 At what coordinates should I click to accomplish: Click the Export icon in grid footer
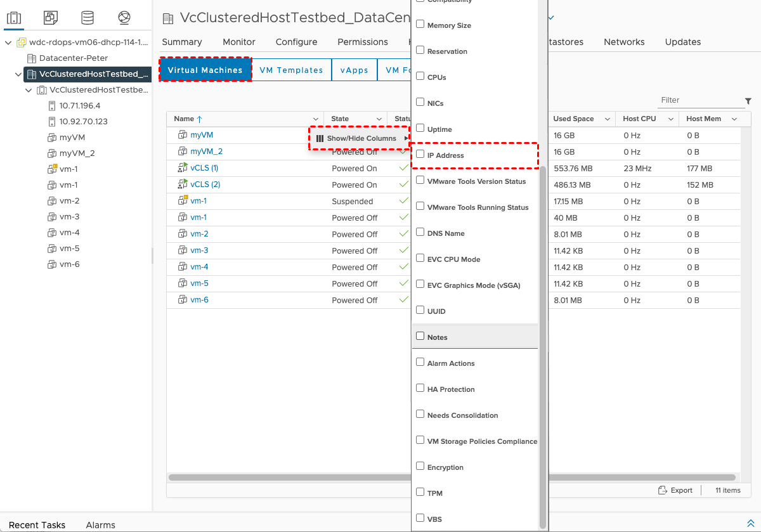pyautogui.click(x=663, y=490)
